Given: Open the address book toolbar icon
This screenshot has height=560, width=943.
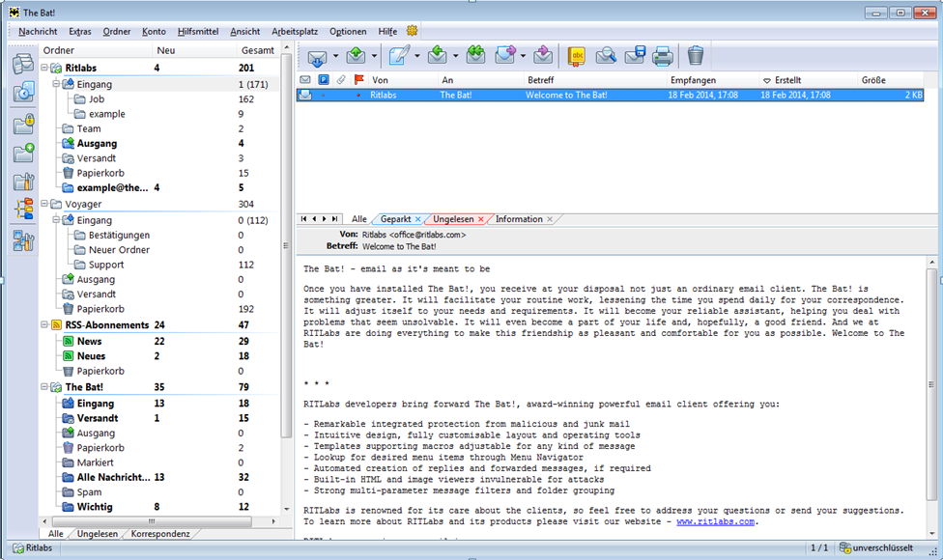Looking at the screenshot, I should (x=576, y=56).
